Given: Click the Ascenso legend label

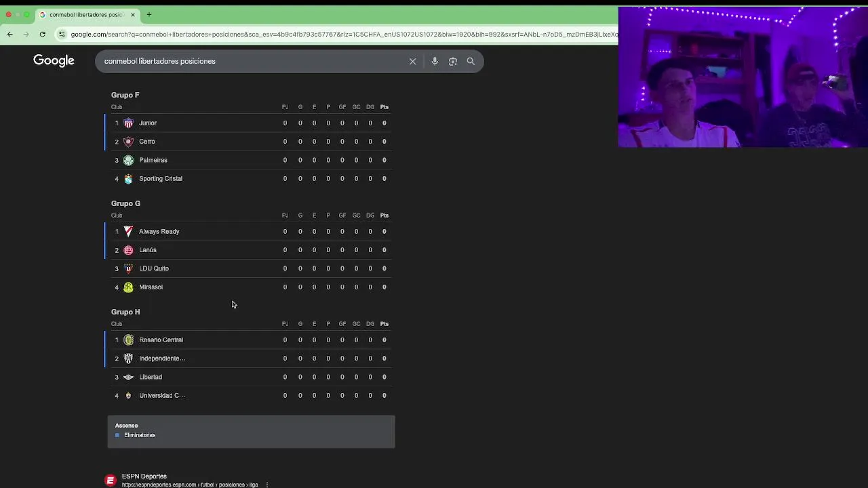Looking at the screenshot, I should (127, 426).
